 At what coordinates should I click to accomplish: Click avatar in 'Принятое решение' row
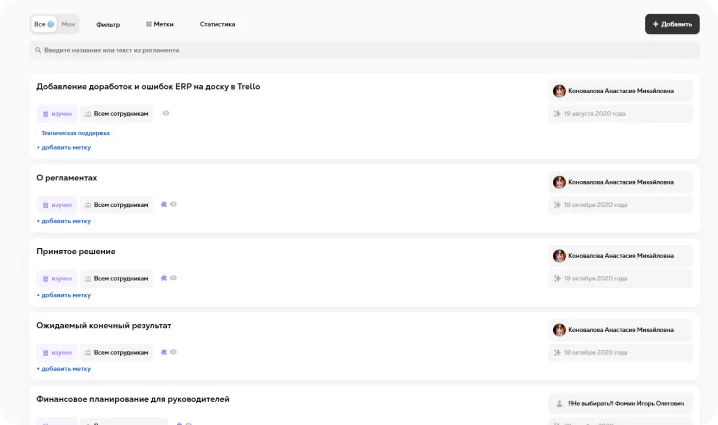[x=559, y=256]
